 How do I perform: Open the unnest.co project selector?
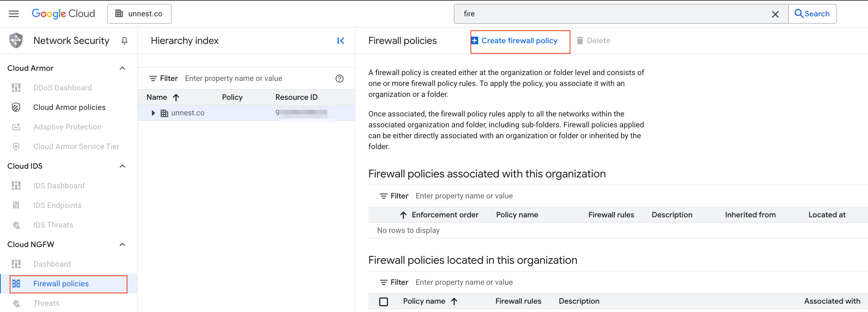pyautogui.click(x=139, y=14)
